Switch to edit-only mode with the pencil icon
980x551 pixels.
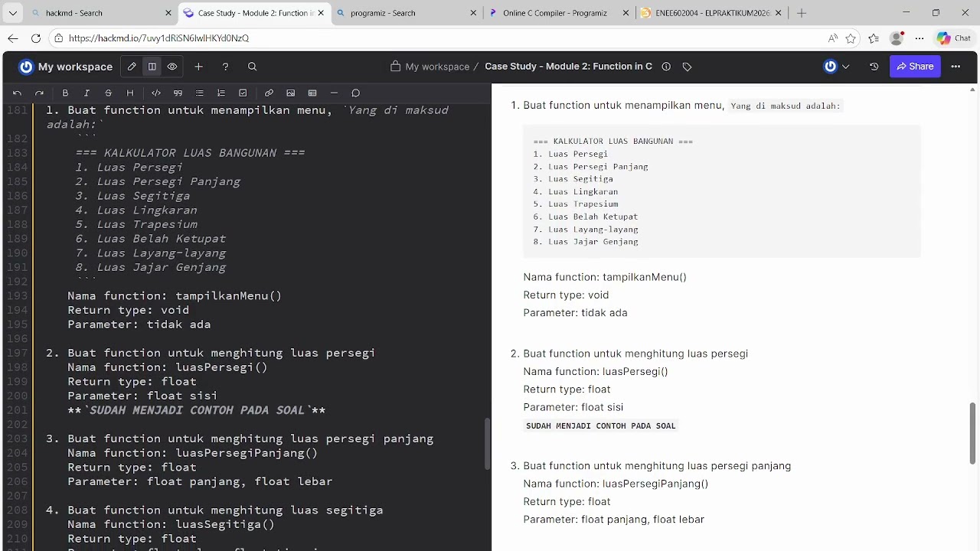tap(132, 67)
